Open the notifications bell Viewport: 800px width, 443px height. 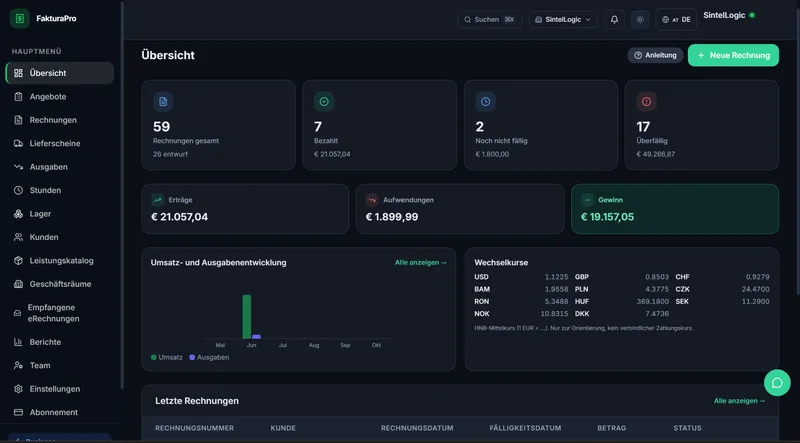coord(614,19)
